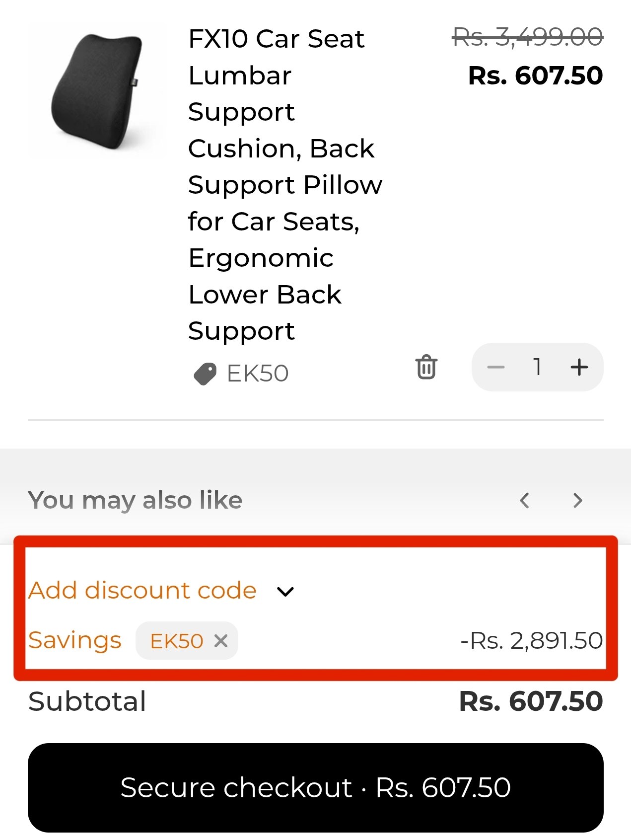Decrease quantity with the minus icon
The width and height of the screenshot is (631, 840).
coord(495,367)
